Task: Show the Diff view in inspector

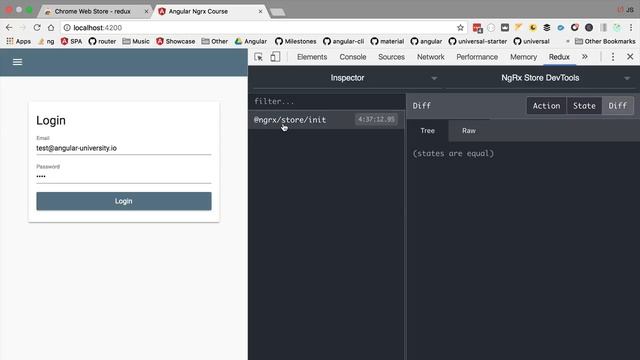Action: point(618,106)
